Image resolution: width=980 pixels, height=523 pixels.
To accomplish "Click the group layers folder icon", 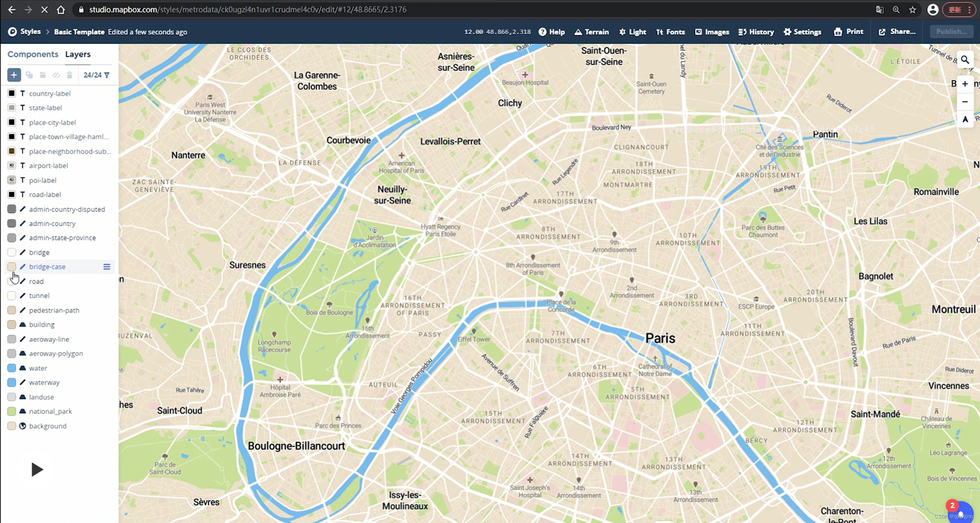I will (43, 75).
